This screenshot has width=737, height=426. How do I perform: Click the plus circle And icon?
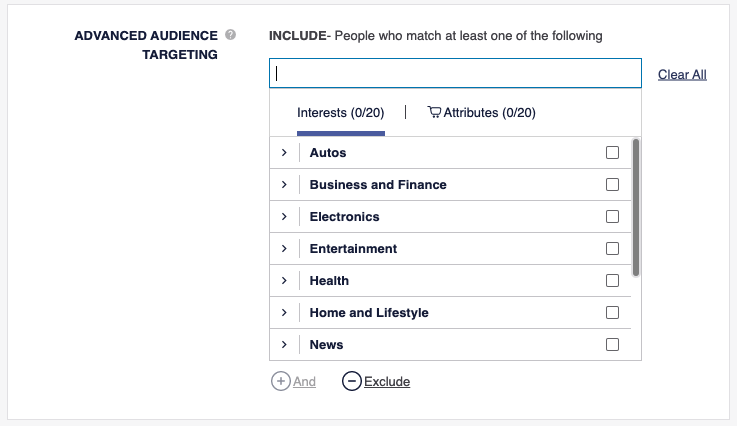(280, 381)
